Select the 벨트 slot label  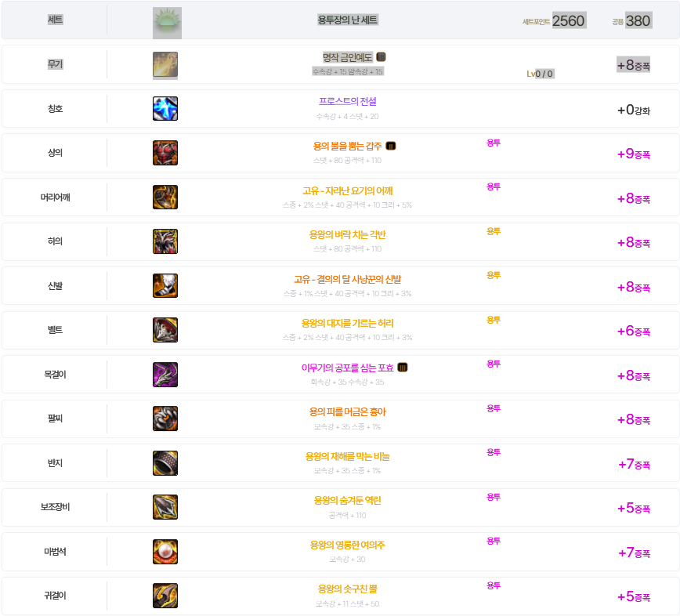55,330
